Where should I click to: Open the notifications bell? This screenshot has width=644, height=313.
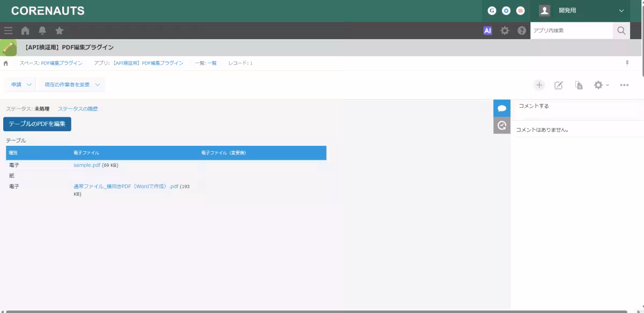tap(42, 31)
